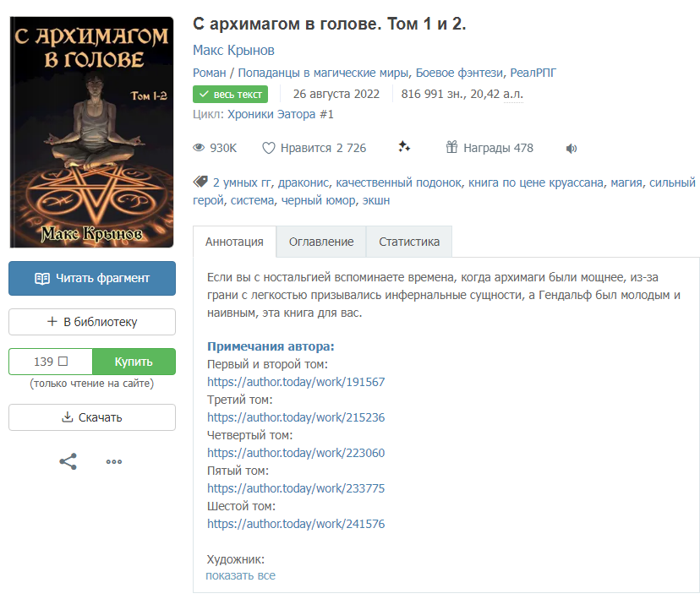Click the book cover thumbnail
700x599 pixels.
pos(91,132)
